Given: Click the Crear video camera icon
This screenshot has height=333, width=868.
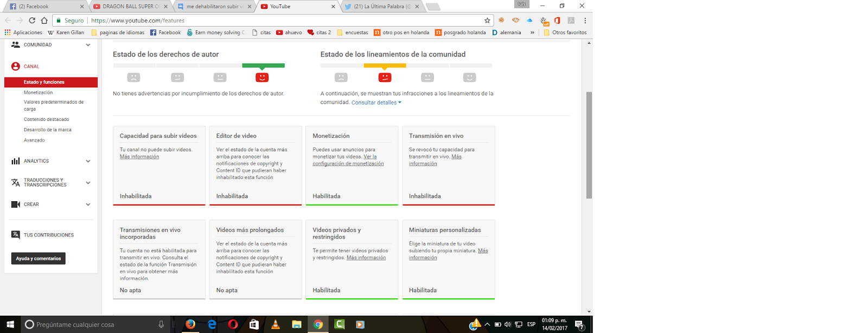Looking at the screenshot, I should (15, 204).
